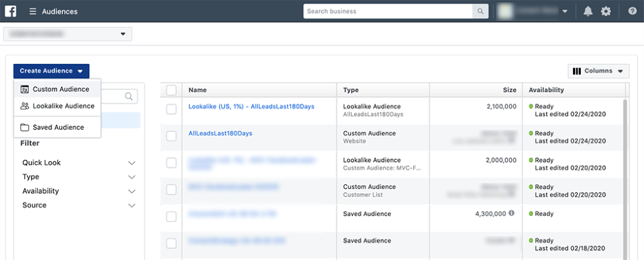644x260 pixels.
Task: Check the AllLeadsLast180Days row checkbox
Action: (x=172, y=136)
